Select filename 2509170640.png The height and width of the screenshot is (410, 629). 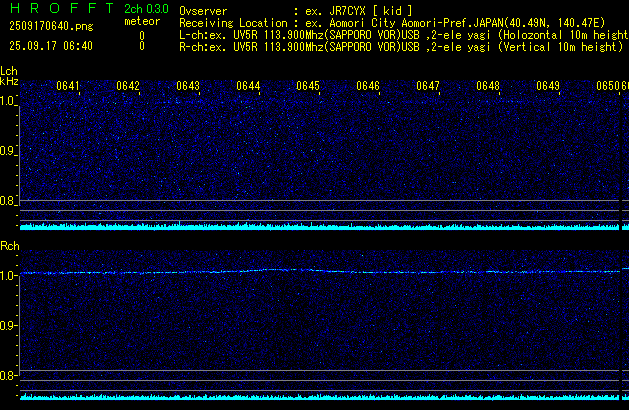coord(51,26)
